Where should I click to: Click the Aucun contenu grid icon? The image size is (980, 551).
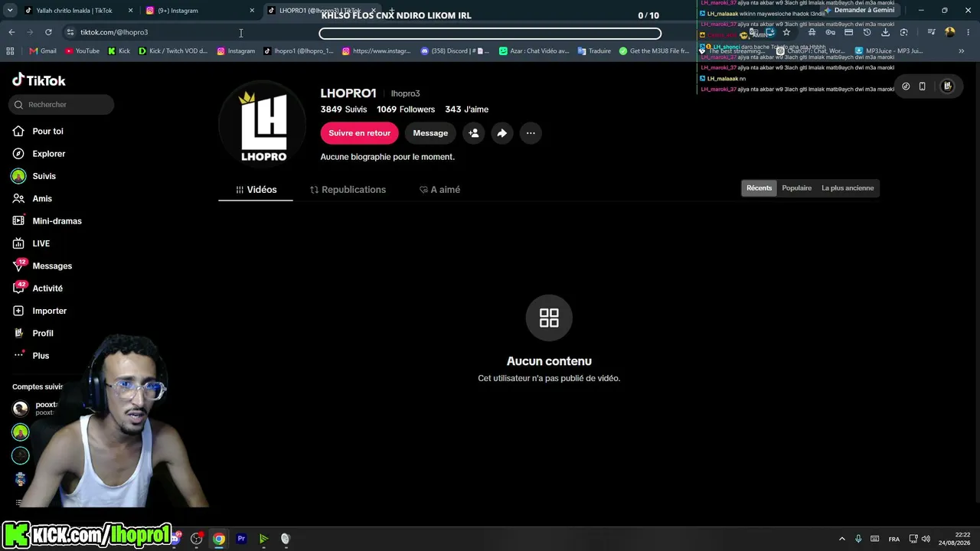(x=549, y=318)
